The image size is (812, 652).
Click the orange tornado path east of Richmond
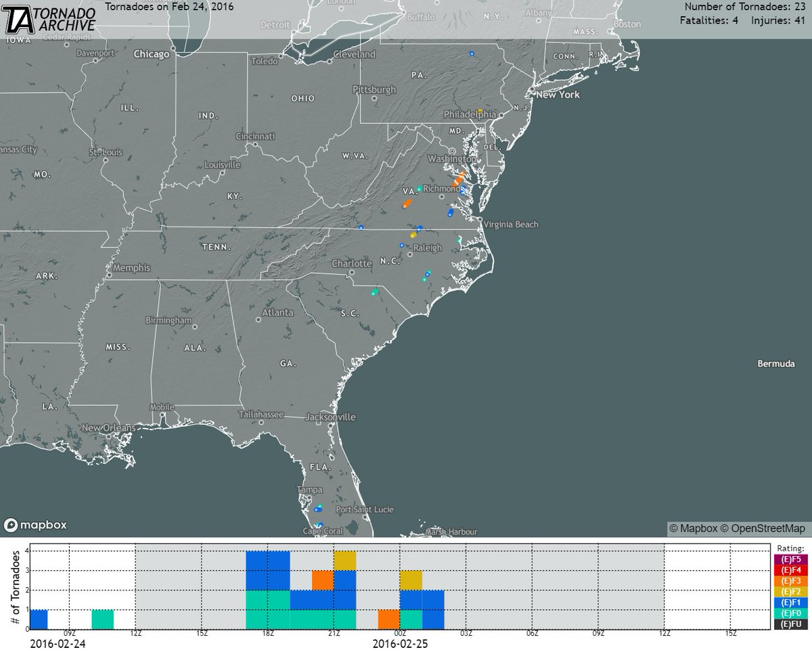[459, 179]
